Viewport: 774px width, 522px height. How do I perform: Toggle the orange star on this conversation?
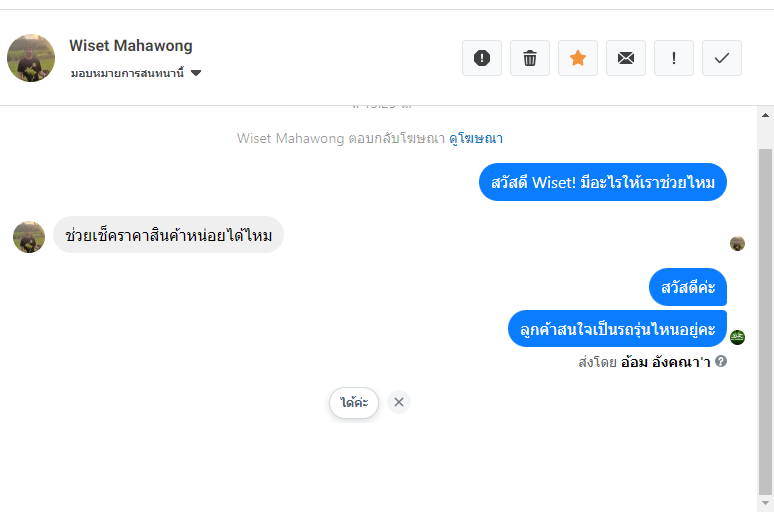click(578, 58)
